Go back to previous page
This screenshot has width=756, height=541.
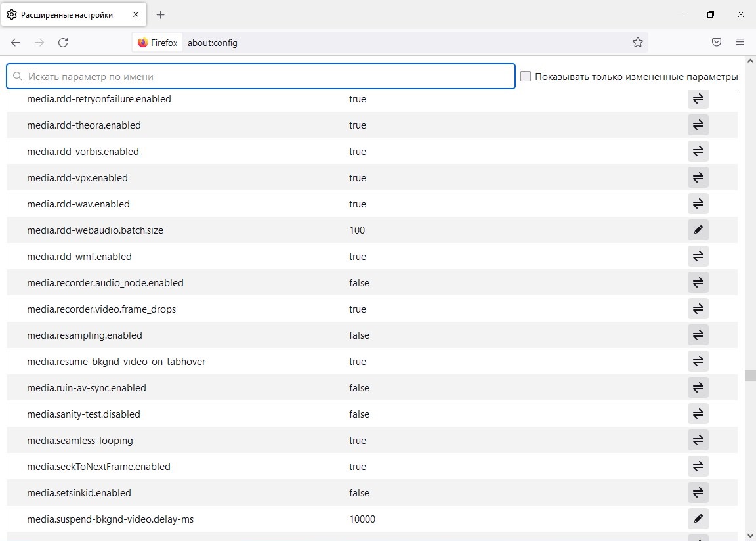(16, 43)
